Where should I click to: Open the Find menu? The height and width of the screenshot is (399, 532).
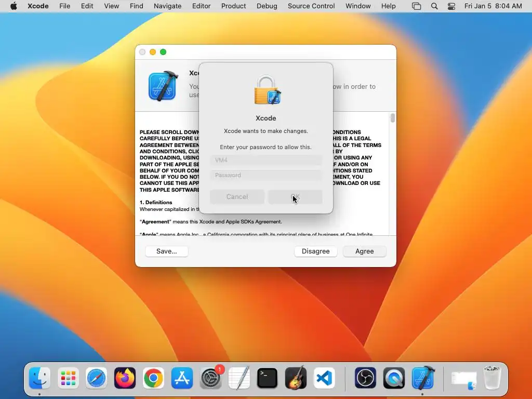click(137, 6)
